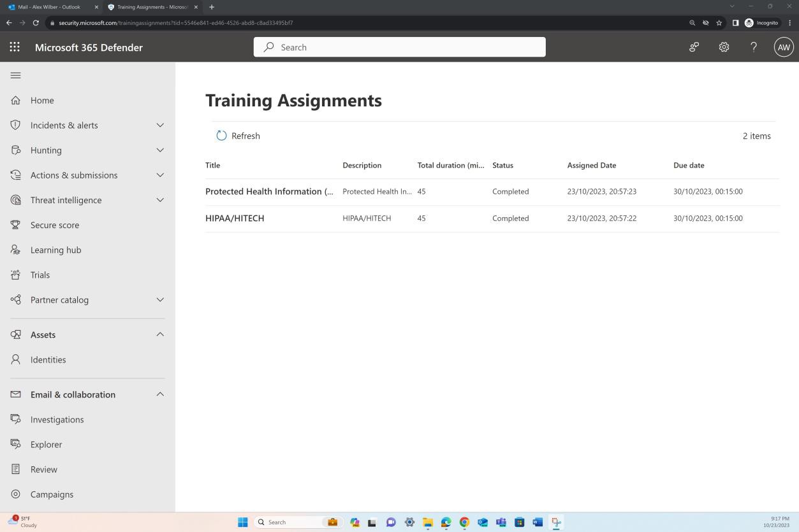Open the Trials section
This screenshot has height=532, width=799.
tap(40, 275)
